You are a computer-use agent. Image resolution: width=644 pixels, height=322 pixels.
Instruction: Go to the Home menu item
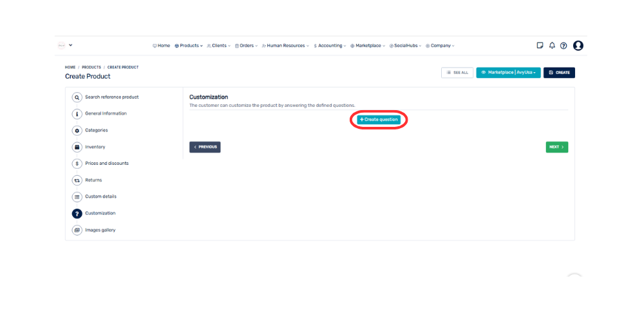[162, 46]
